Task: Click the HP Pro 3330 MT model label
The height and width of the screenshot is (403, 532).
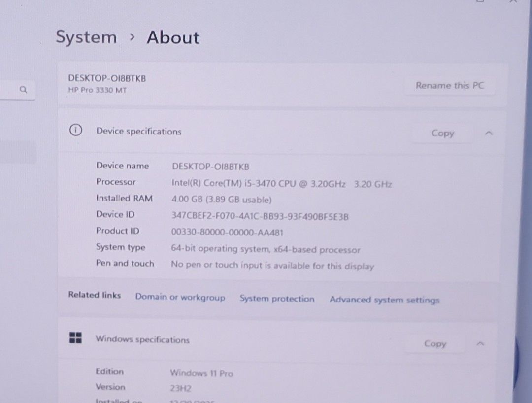Action: [97, 91]
